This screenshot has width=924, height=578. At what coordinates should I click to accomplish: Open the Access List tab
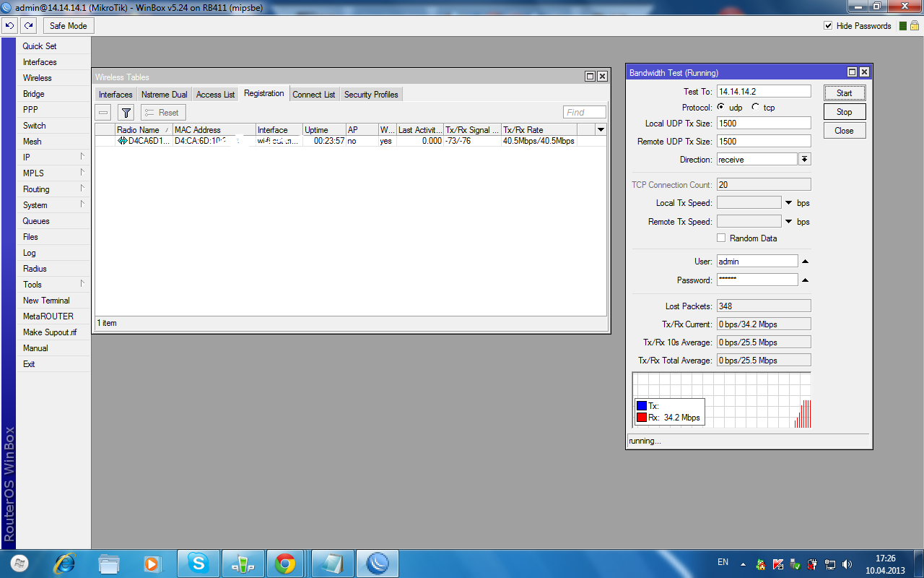click(x=215, y=95)
